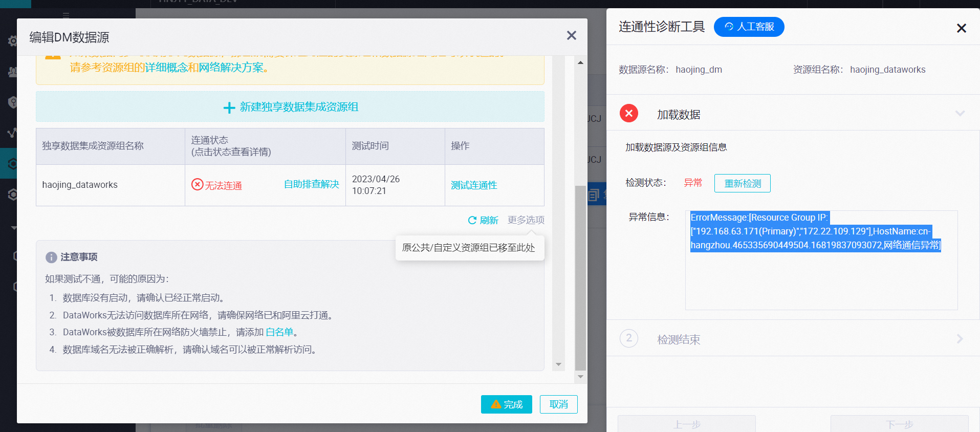Open 详细概念 link in warning banner
980x432 pixels.
[166, 68]
